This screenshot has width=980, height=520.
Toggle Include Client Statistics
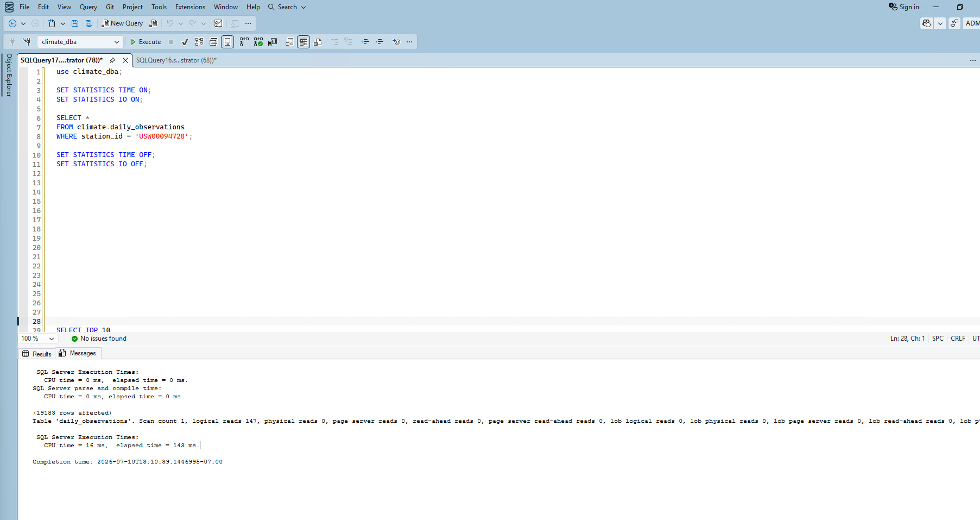click(273, 42)
